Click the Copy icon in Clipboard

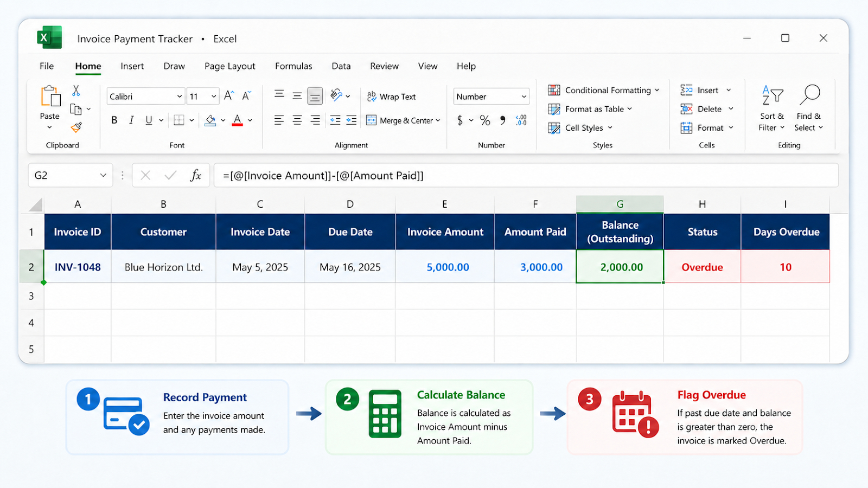click(x=76, y=110)
